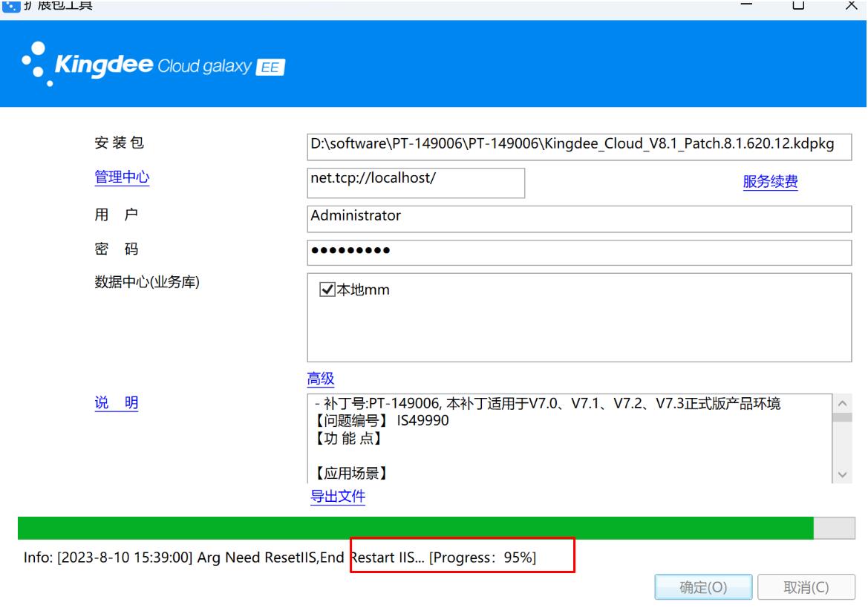Click the description box's scrollbar thumb

point(842,417)
